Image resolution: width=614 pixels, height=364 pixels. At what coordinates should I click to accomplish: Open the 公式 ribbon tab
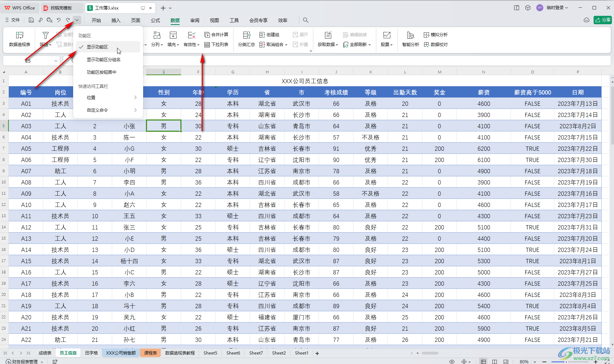(155, 20)
